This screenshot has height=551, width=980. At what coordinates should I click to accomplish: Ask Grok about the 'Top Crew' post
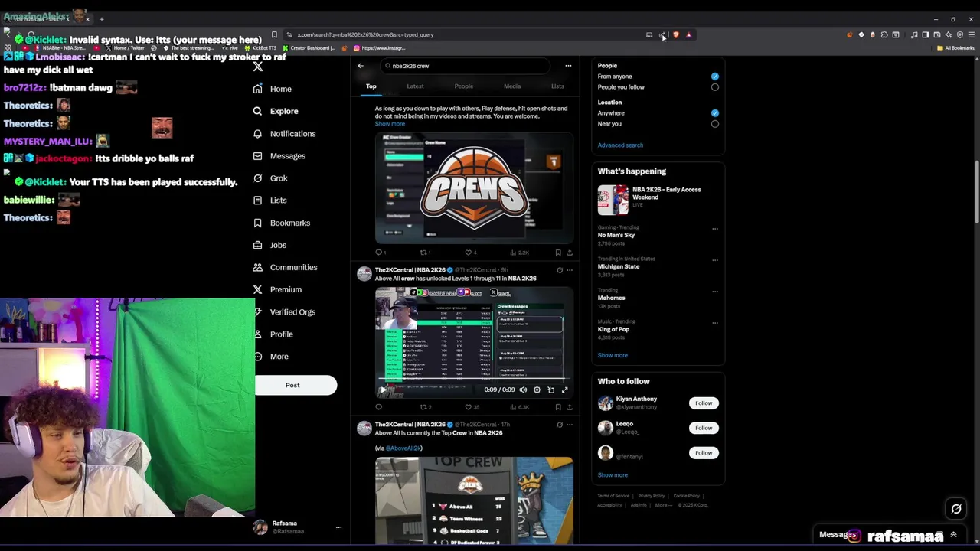[x=560, y=425]
